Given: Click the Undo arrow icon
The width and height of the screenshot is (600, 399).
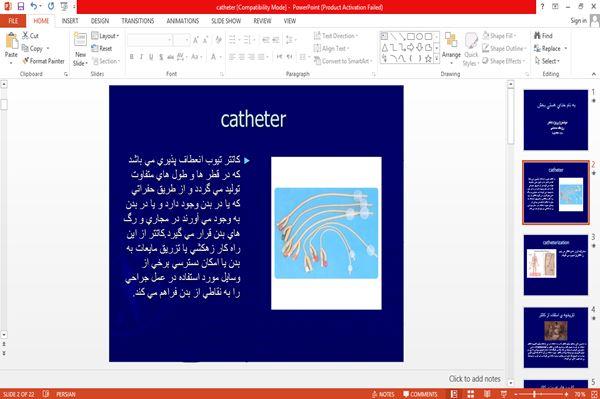Looking at the screenshot, I should coord(34,7).
